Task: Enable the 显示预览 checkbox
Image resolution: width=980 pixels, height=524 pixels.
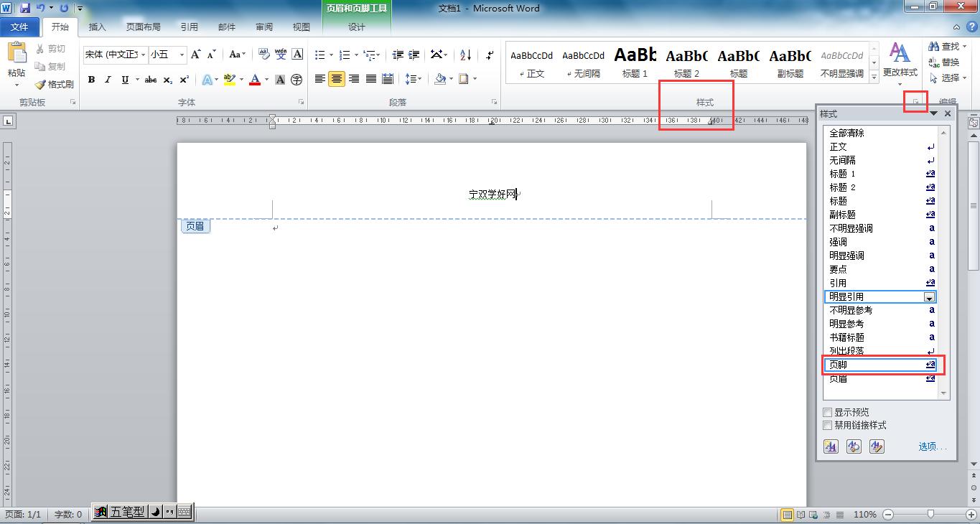Action: (828, 412)
